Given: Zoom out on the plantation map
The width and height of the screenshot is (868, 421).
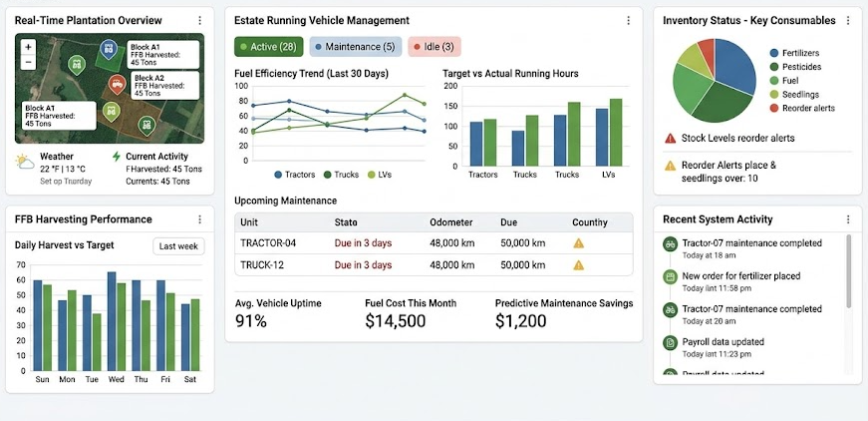Looking at the screenshot, I should coord(28,62).
